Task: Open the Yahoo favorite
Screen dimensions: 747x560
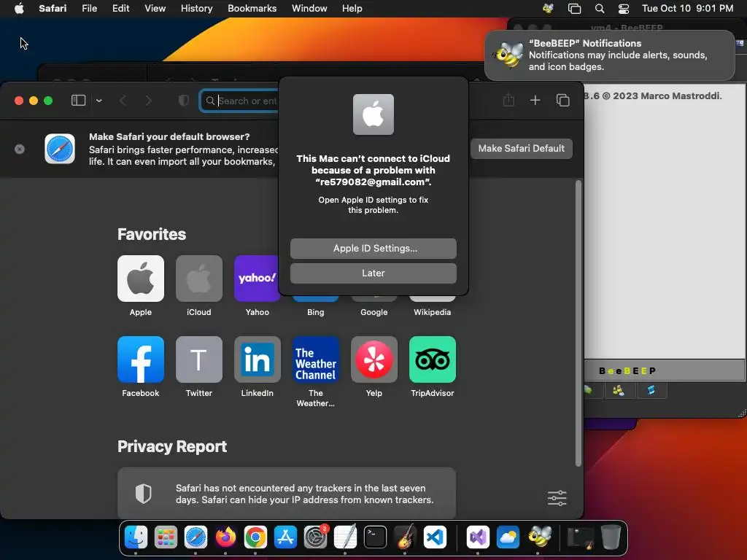Action: (x=257, y=279)
